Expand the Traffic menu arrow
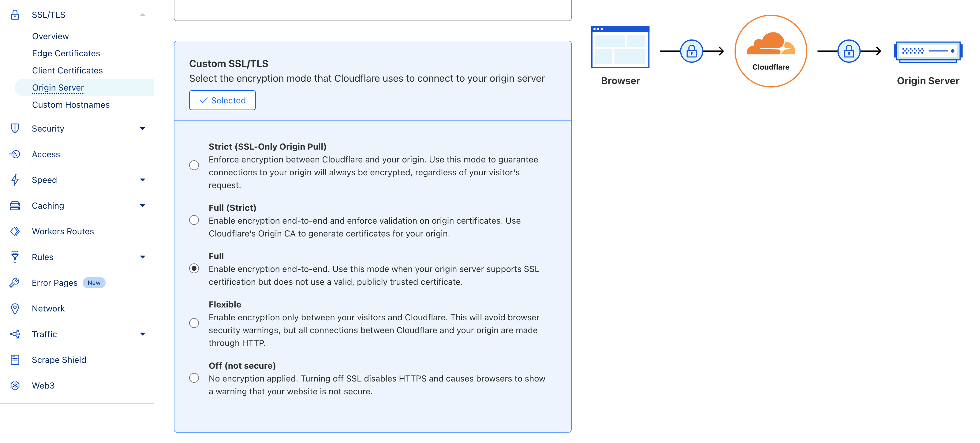980x443 pixels. (x=143, y=334)
